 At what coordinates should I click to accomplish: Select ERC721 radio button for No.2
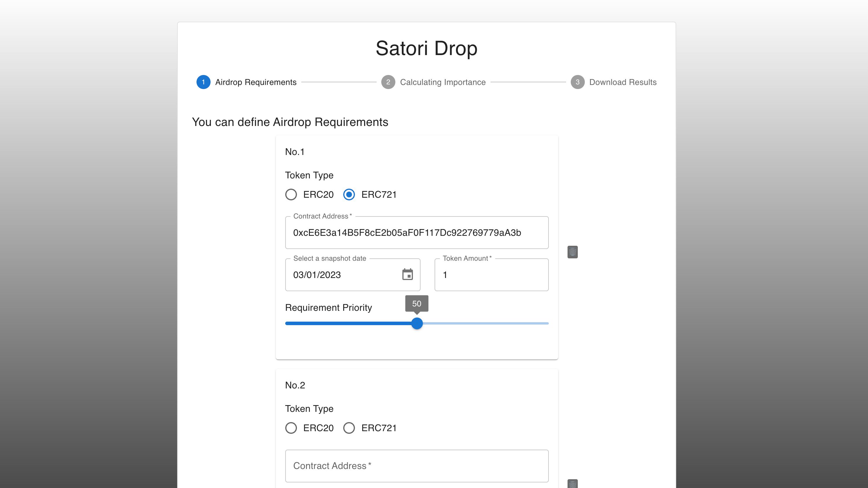coord(349,428)
